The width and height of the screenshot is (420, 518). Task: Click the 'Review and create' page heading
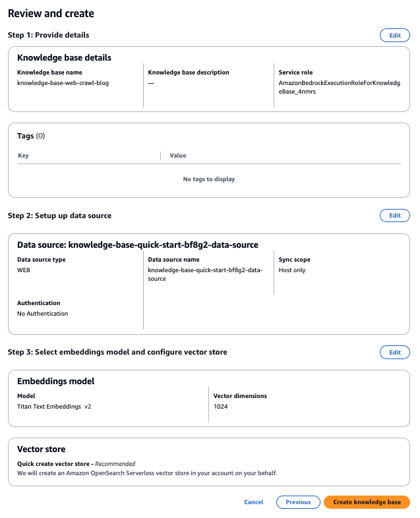pos(51,13)
